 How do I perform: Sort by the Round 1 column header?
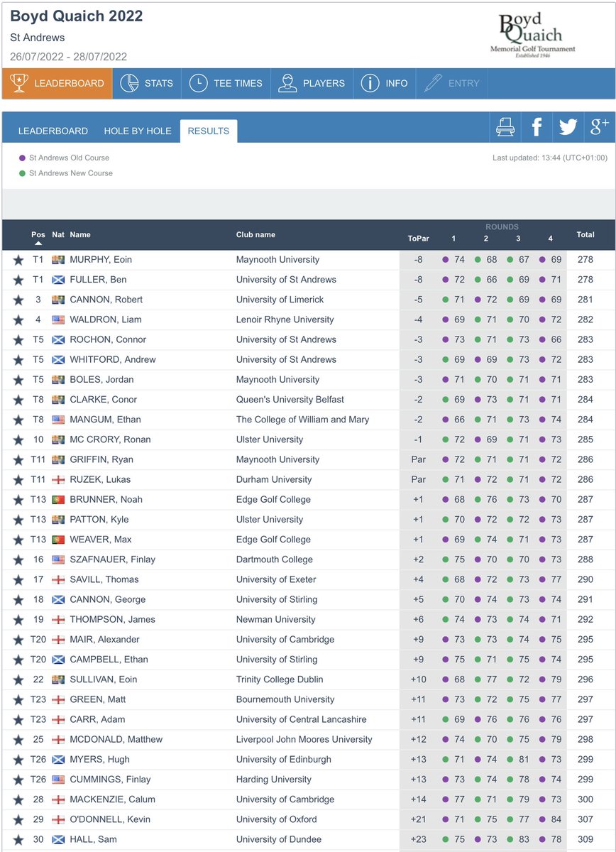(454, 239)
